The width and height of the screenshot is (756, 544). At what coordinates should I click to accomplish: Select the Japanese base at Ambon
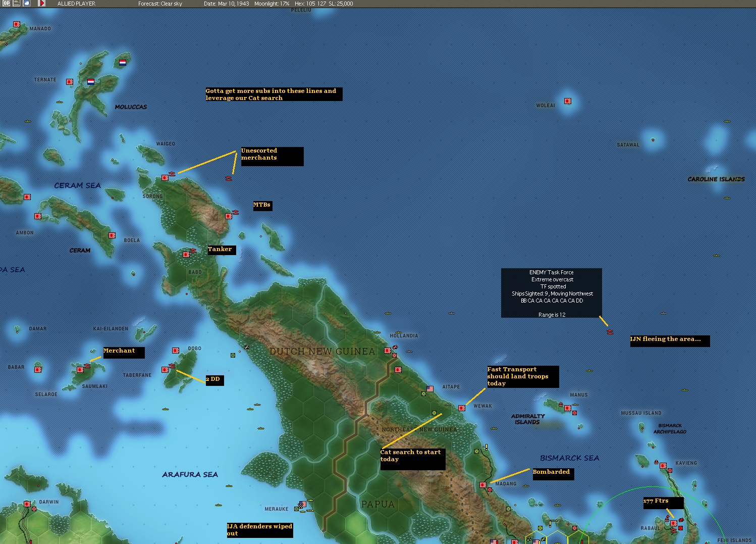click(x=38, y=216)
